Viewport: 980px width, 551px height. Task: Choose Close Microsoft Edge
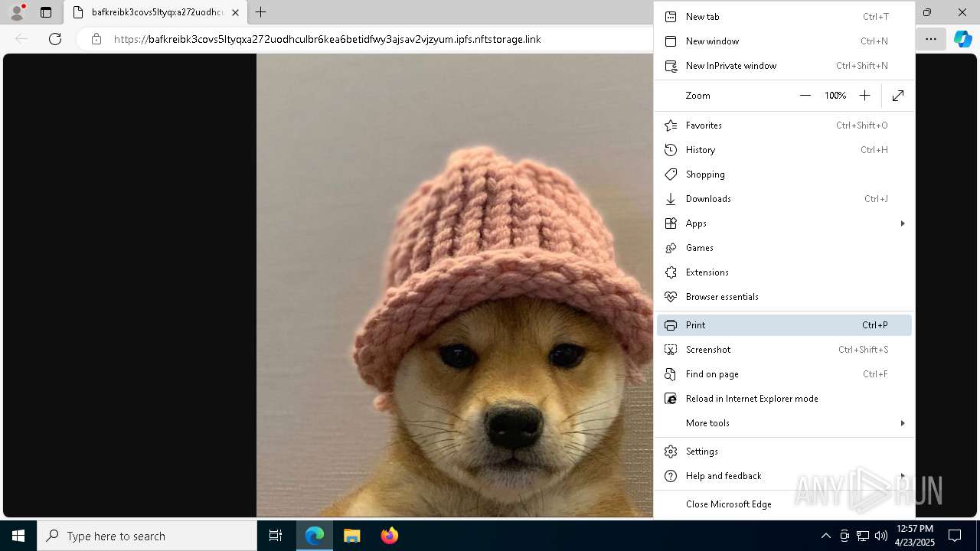[784, 504]
